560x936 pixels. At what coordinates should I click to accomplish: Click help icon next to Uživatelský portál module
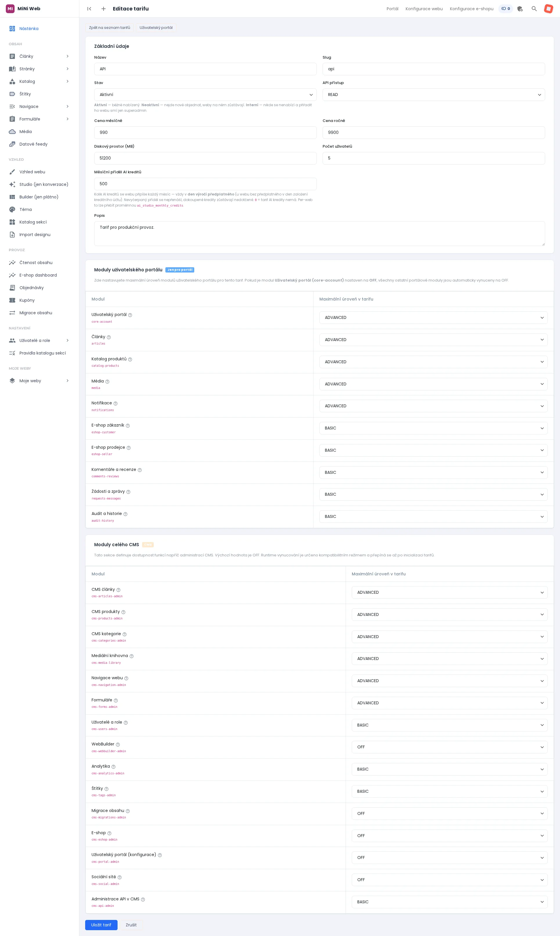(x=130, y=315)
